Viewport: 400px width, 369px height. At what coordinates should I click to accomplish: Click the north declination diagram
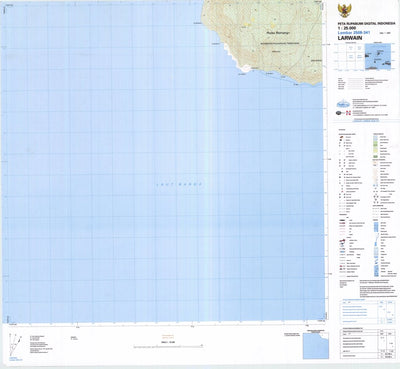coord(15,345)
